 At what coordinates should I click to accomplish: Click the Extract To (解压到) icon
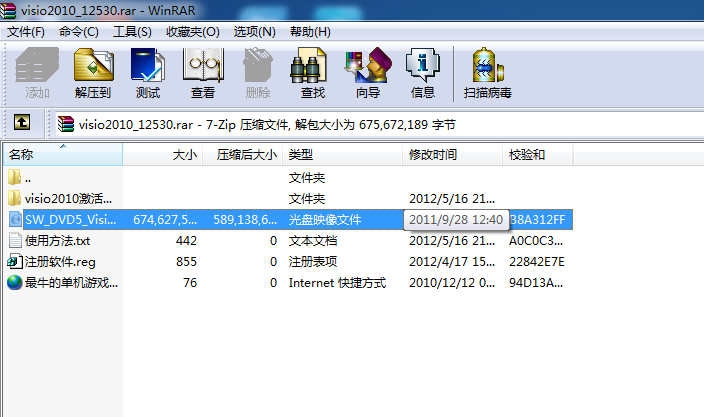tap(93, 66)
